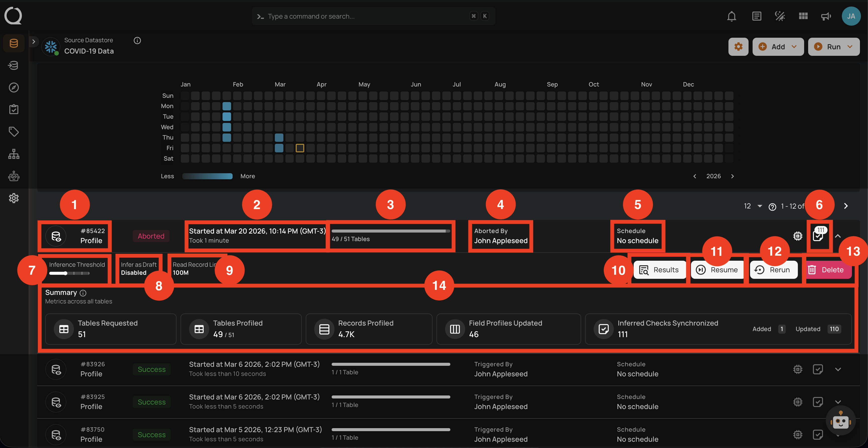
Task: Open the Explore compass icon in sidebar
Action: point(14,87)
